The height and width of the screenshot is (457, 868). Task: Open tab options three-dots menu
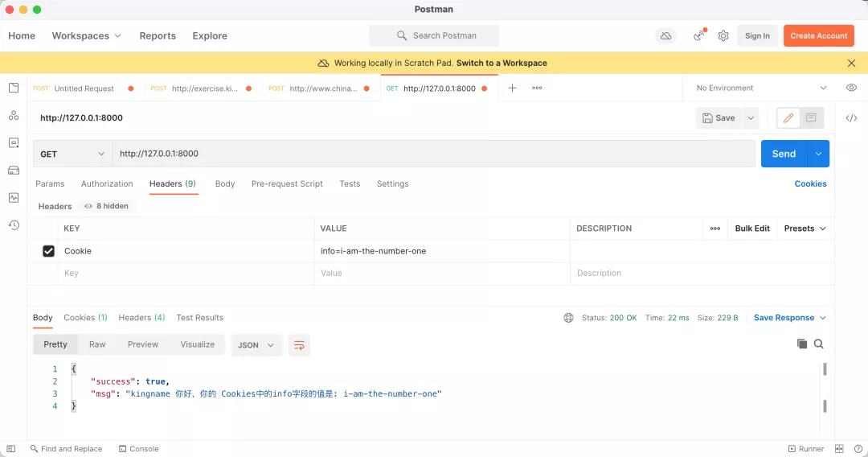[537, 88]
